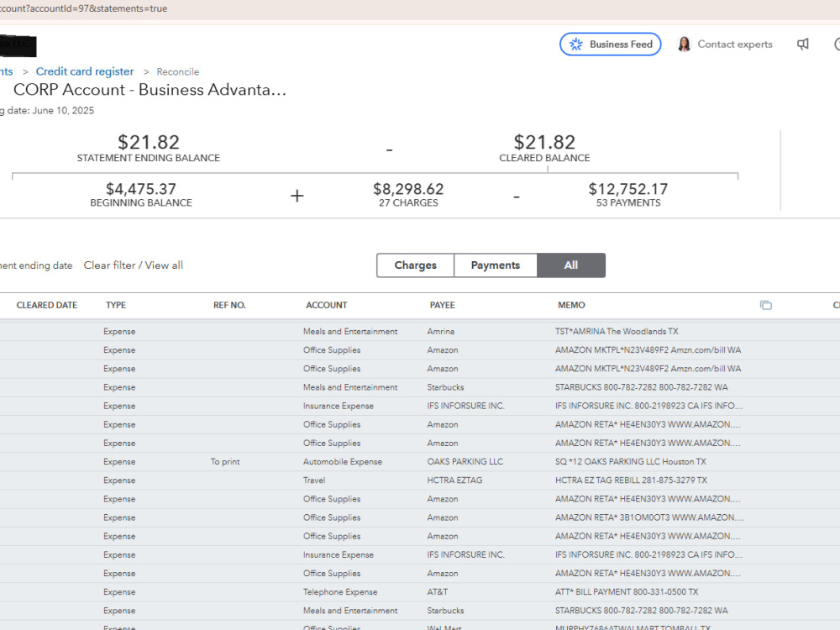Click the 53 PAYMENTS label

point(627,203)
